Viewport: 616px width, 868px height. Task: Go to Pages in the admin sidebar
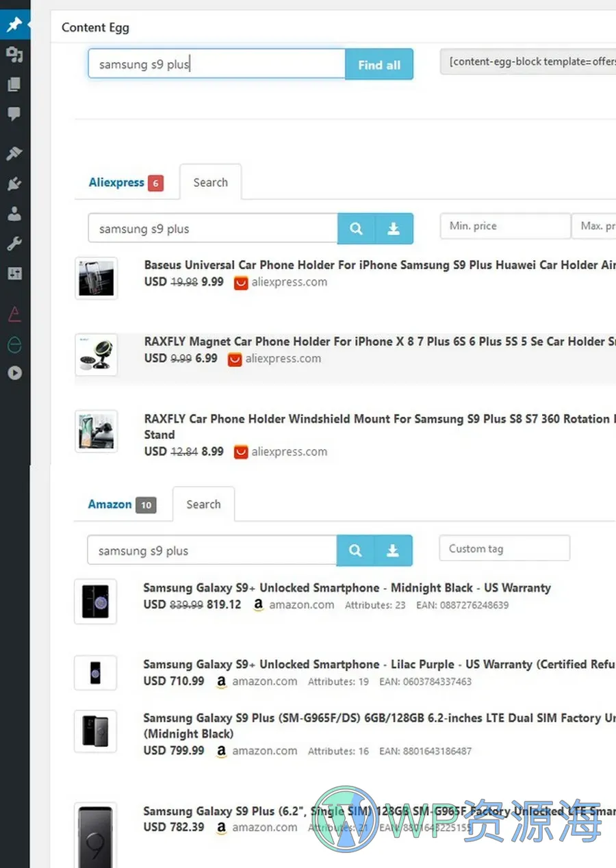[14, 84]
